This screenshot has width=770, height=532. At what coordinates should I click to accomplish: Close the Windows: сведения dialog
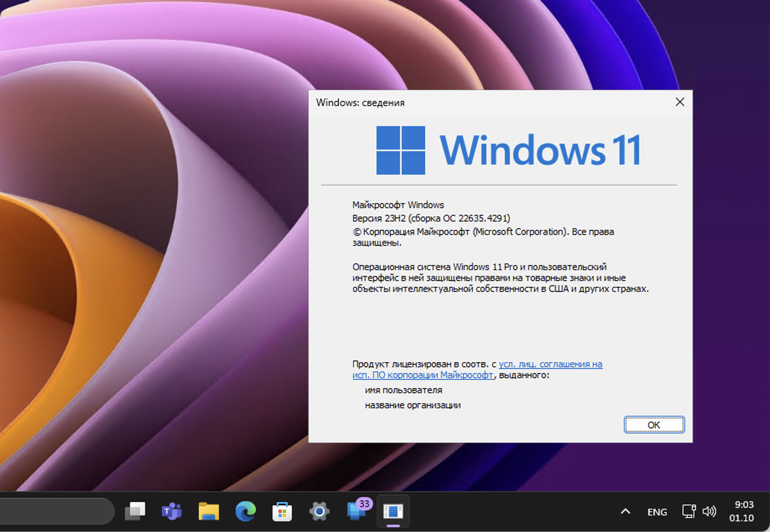pos(680,102)
